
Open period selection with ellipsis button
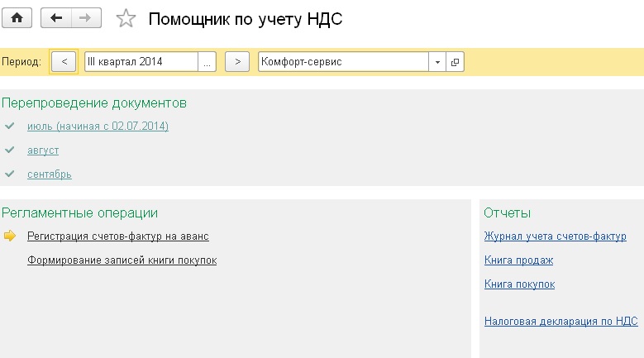pos(207,61)
